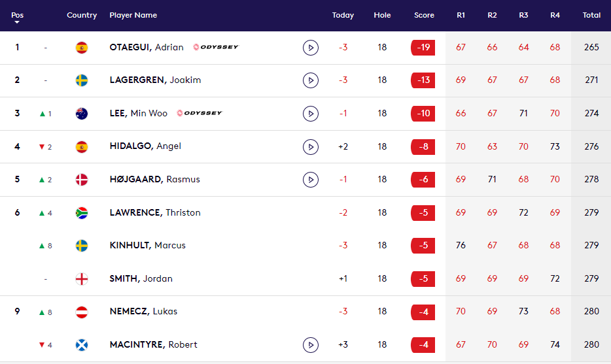This screenshot has height=364, width=611.
Task: Play Joakim Lagergren's video highlights
Action: (x=311, y=80)
